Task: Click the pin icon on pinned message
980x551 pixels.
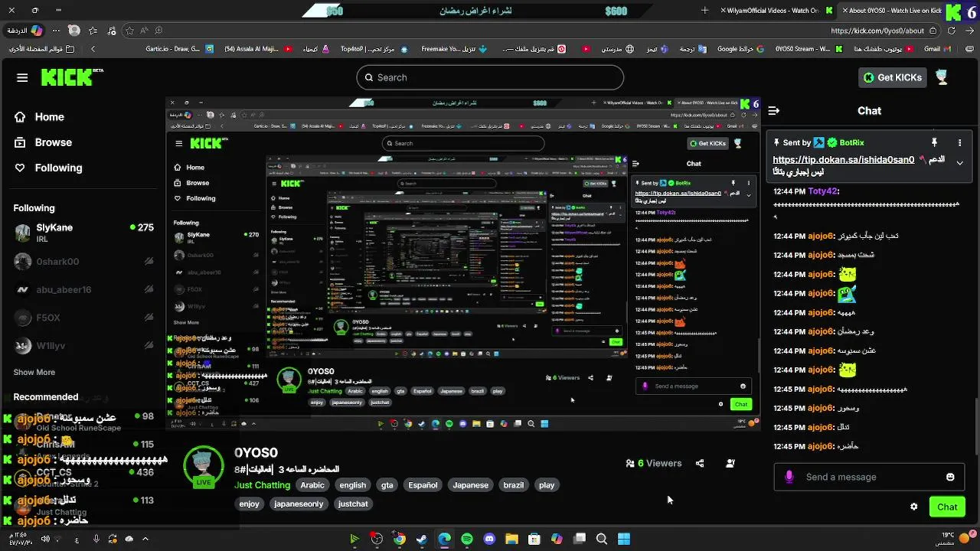Action: (x=934, y=142)
